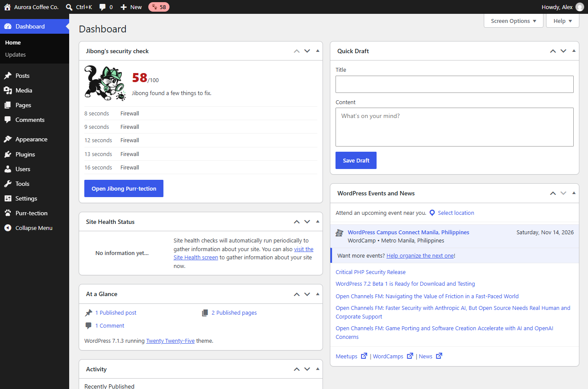588x389 pixels.
Task: Open the Users person icon
Action: [x=8, y=169]
